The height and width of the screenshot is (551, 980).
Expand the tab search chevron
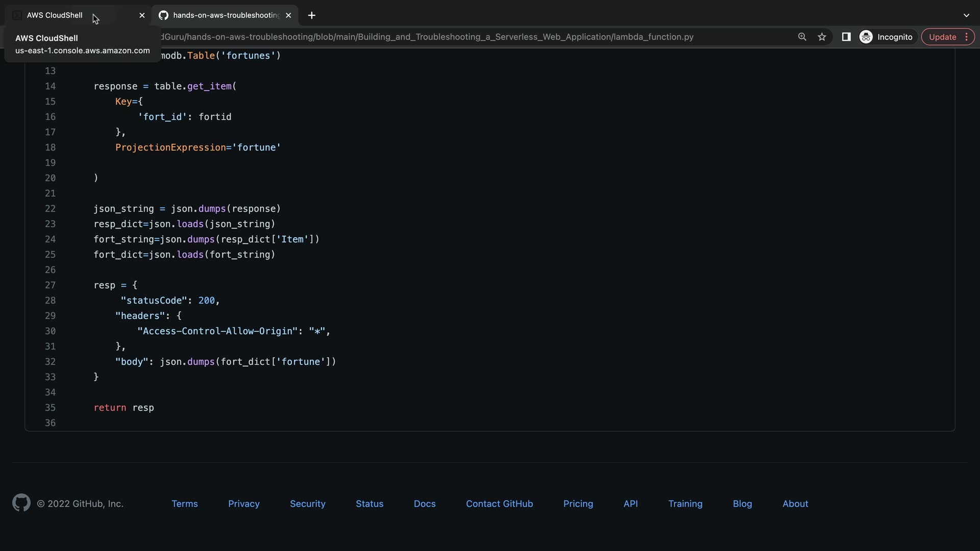pyautogui.click(x=966, y=15)
